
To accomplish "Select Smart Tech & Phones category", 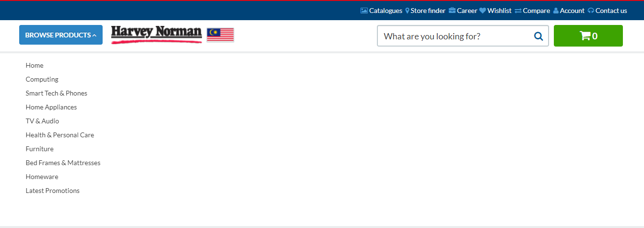I will pos(57,93).
